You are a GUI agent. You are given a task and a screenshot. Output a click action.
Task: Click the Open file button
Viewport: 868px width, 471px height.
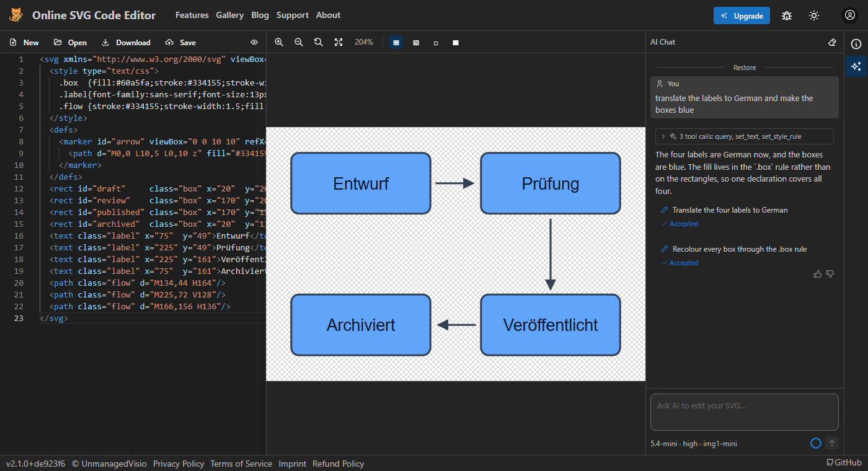tap(70, 43)
